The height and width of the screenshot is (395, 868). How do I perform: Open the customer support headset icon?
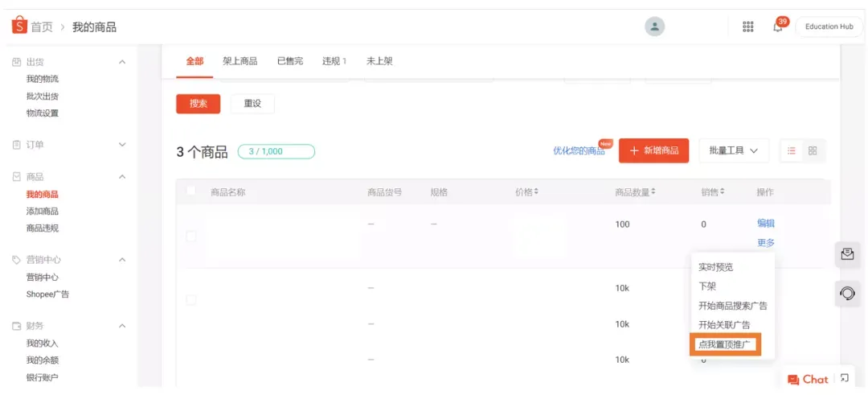coord(847,293)
